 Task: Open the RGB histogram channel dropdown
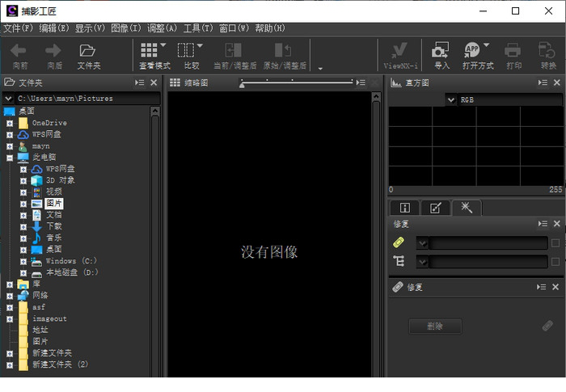(x=451, y=99)
